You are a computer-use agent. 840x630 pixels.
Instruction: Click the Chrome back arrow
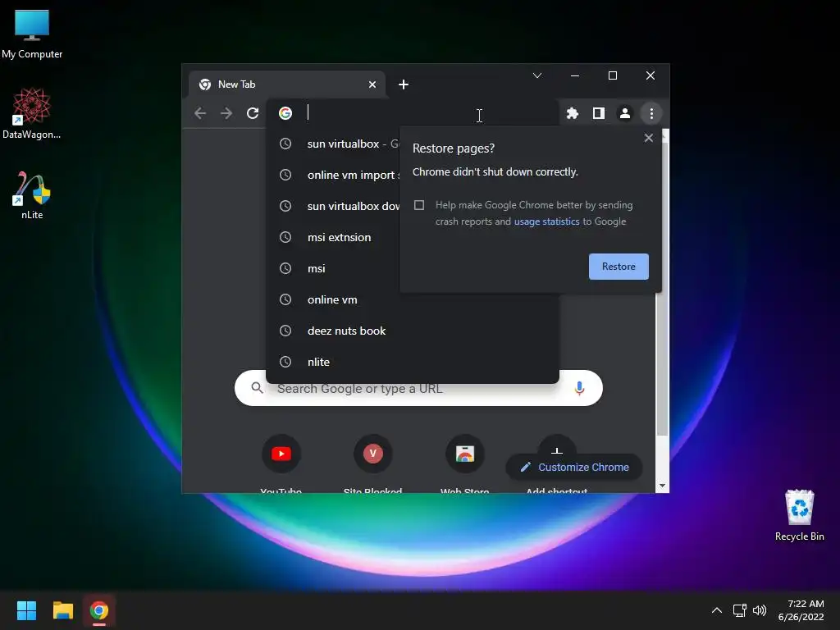pos(200,113)
